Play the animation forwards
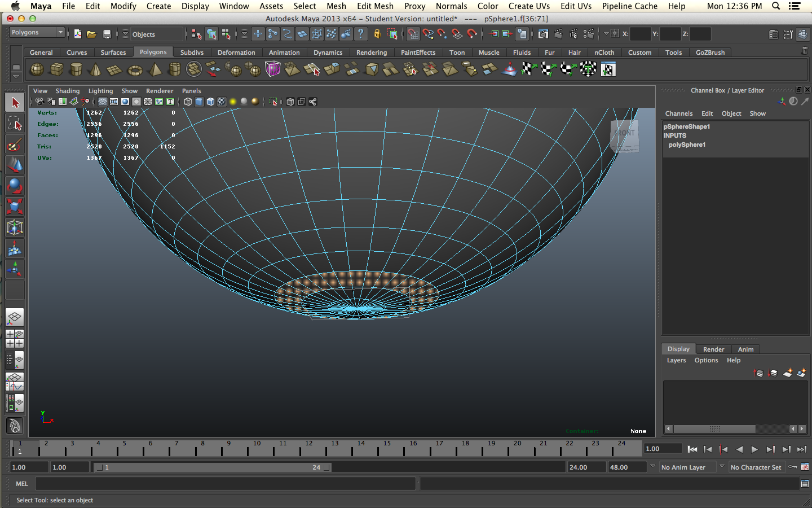The width and height of the screenshot is (812, 508). tap(754, 449)
